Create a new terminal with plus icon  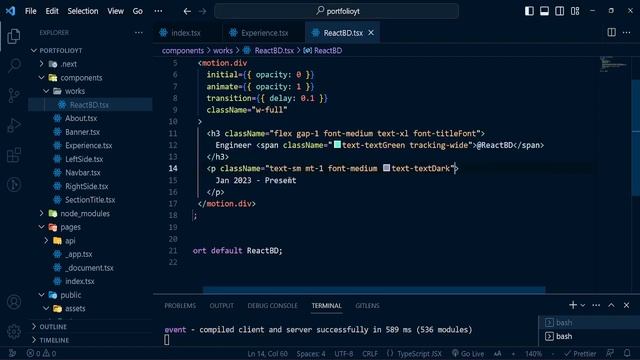[573, 305]
